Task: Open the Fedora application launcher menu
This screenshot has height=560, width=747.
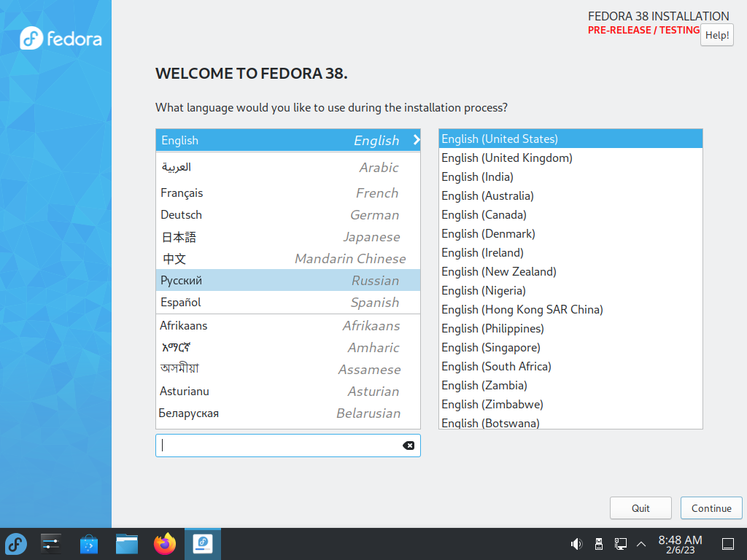Action: pyautogui.click(x=16, y=544)
